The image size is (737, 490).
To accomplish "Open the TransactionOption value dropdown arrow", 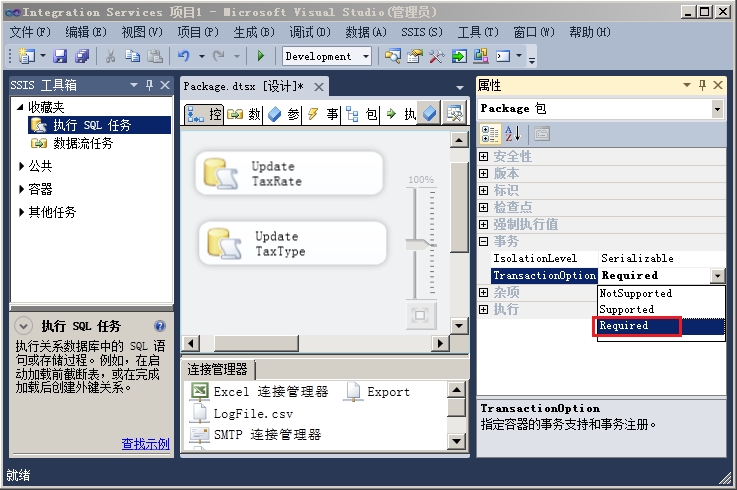I will pyautogui.click(x=718, y=276).
